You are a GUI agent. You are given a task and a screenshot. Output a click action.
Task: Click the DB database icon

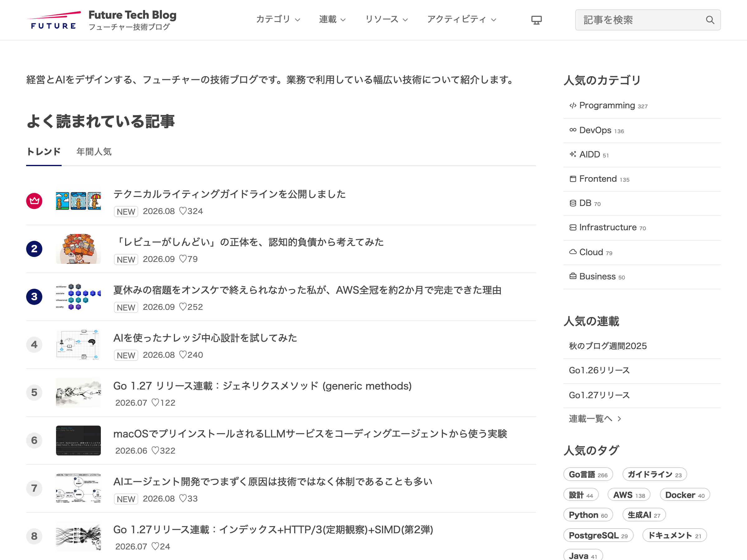click(573, 203)
